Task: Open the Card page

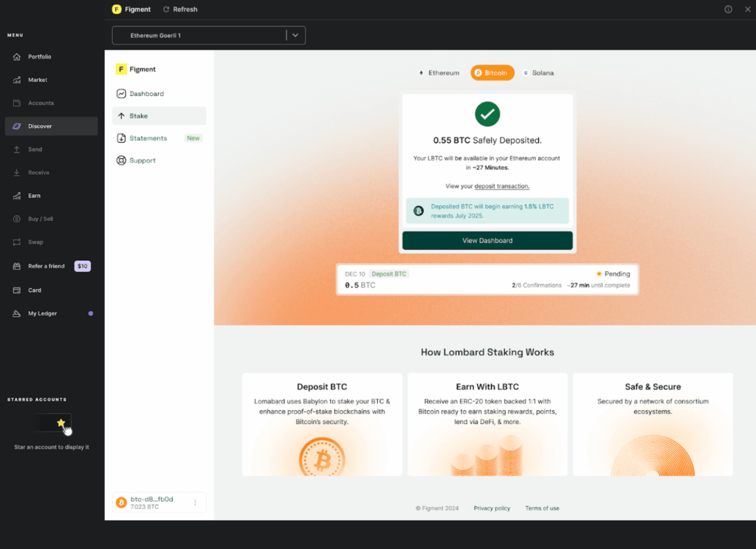Action: click(x=34, y=290)
